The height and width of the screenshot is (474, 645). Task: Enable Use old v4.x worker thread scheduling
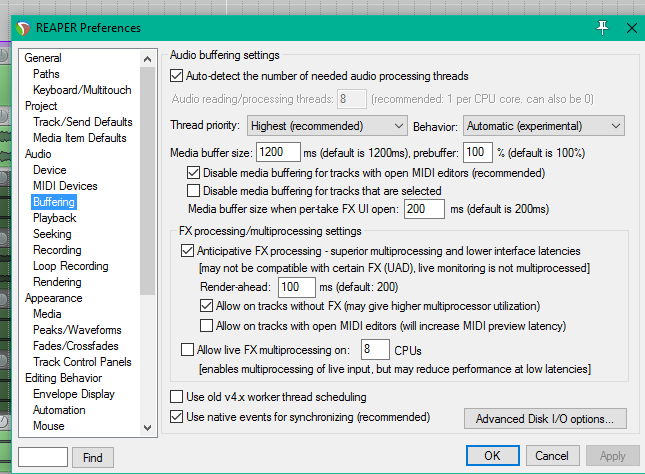pos(176,397)
